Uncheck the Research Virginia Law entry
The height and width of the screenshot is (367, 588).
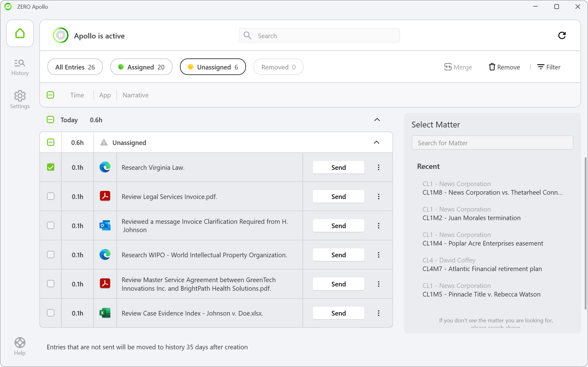(51, 167)
